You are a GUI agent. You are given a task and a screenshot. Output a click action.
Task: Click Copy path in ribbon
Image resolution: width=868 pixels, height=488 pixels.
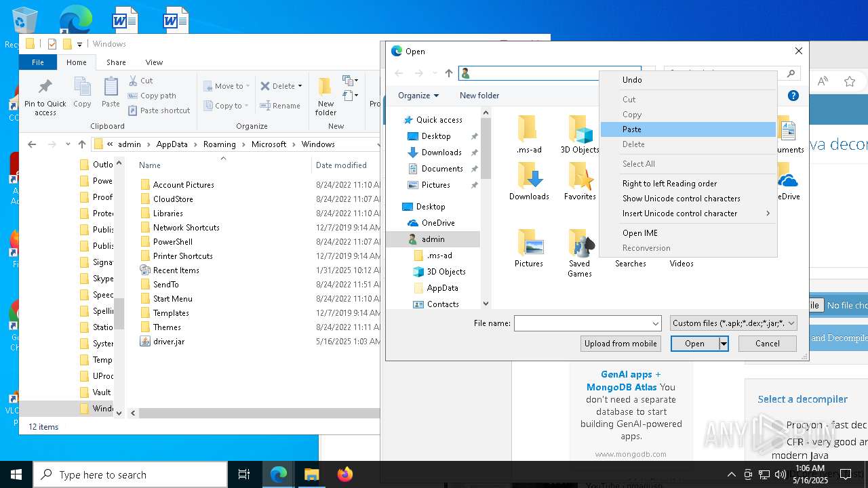click(x=153, y=96)
